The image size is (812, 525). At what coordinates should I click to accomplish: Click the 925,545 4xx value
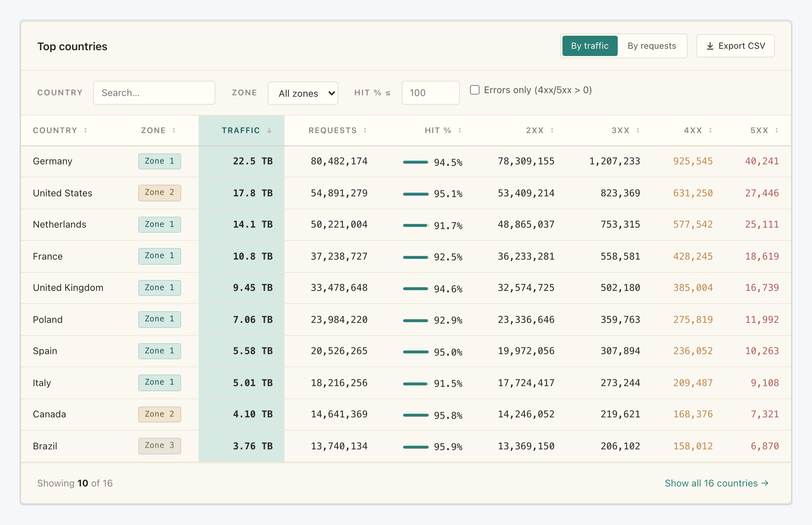coord(693,161)
